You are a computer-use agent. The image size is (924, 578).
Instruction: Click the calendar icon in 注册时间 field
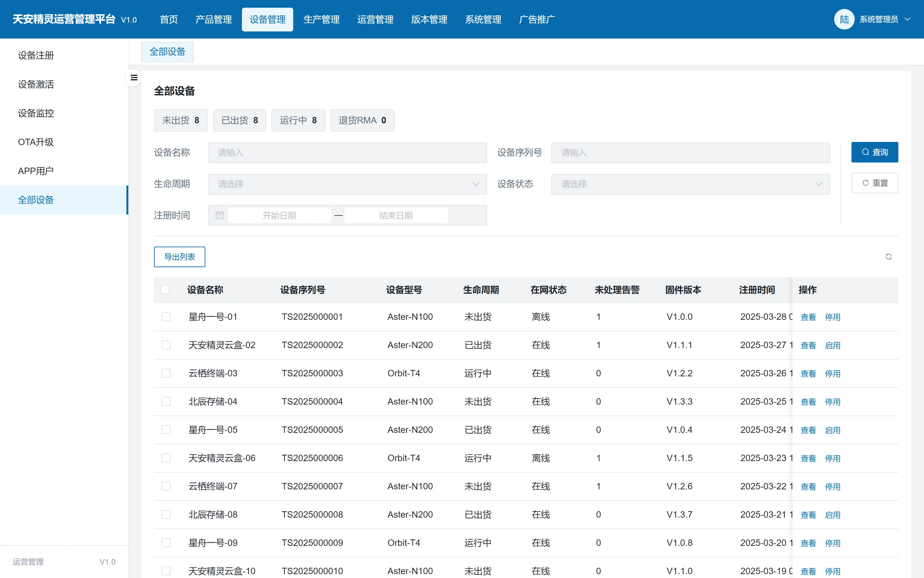(219, 215)
